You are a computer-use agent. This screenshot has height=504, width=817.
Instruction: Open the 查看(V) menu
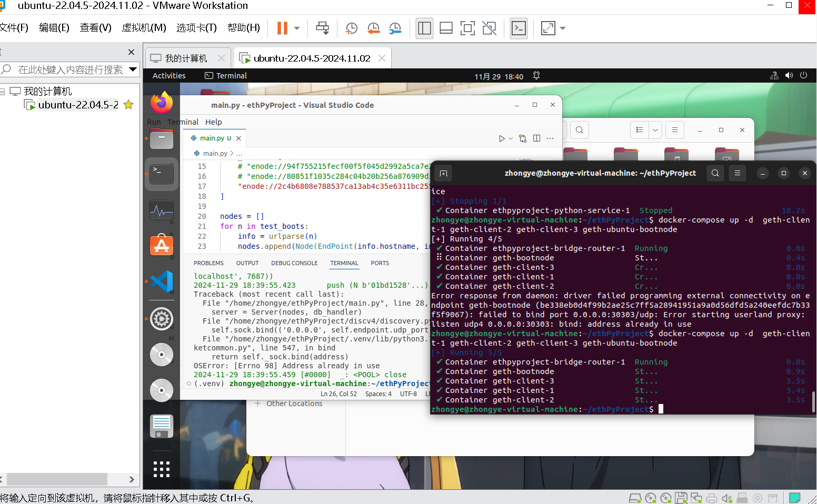[x=95, y=28]
